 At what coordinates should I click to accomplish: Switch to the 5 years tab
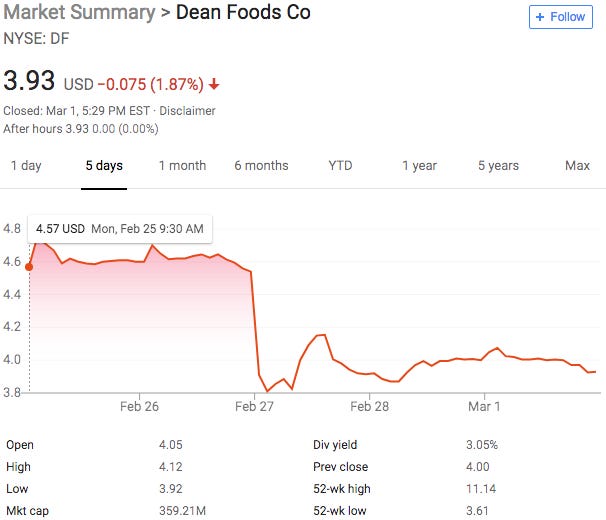point(498,166)
